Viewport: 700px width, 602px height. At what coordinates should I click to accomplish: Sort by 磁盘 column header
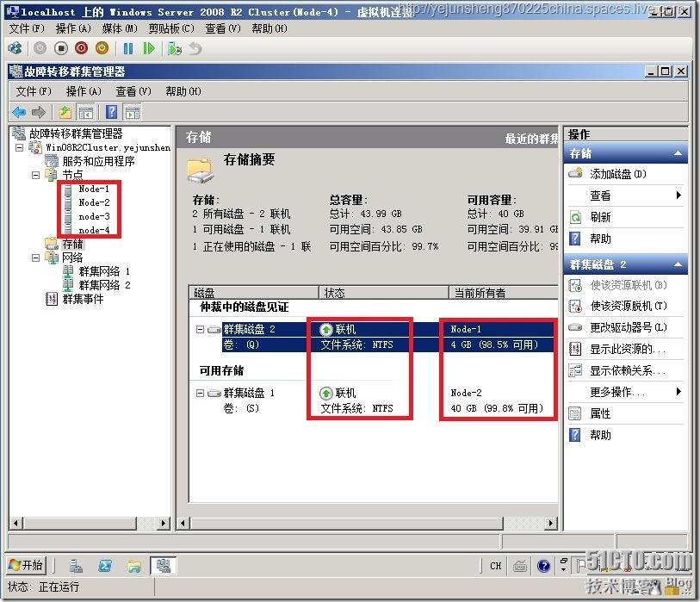click(x=254, y=293)
